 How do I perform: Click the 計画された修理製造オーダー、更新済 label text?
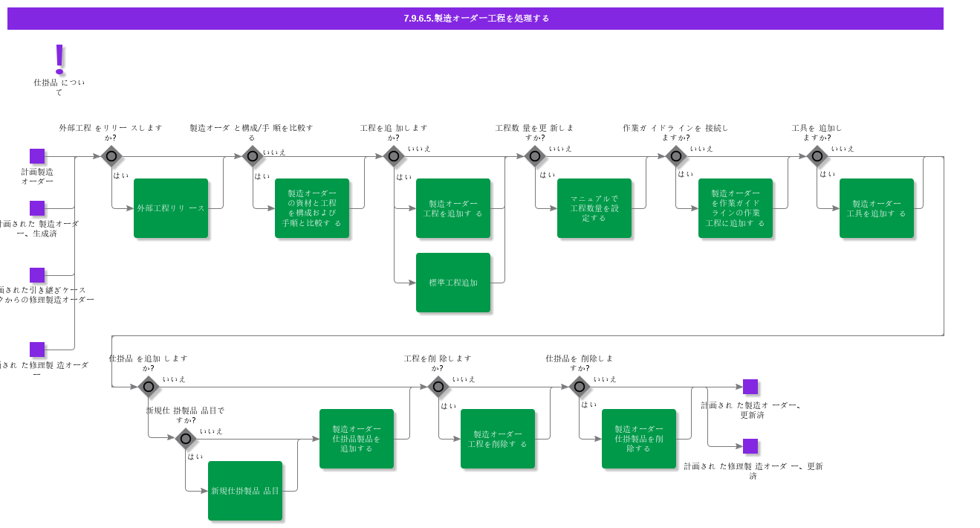point(753,471)
